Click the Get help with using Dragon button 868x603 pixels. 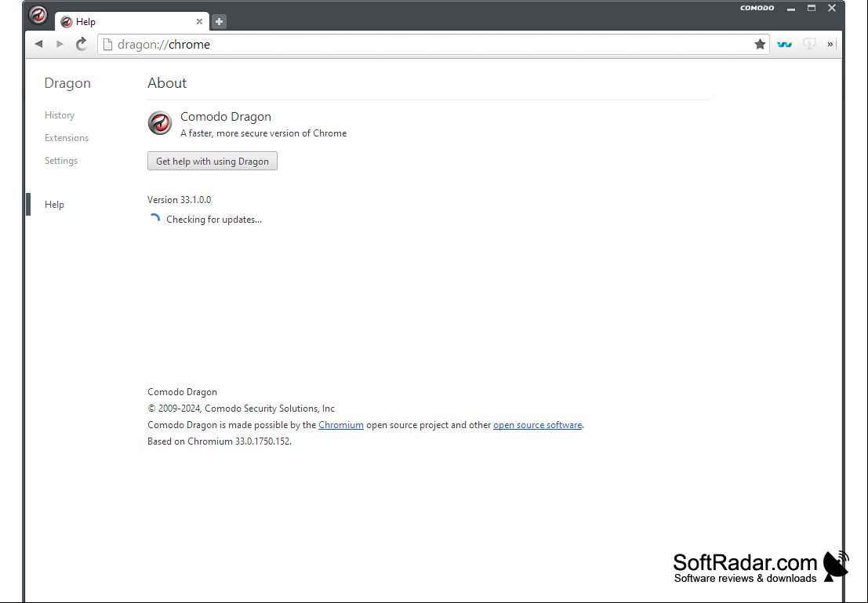pos(212,161)
